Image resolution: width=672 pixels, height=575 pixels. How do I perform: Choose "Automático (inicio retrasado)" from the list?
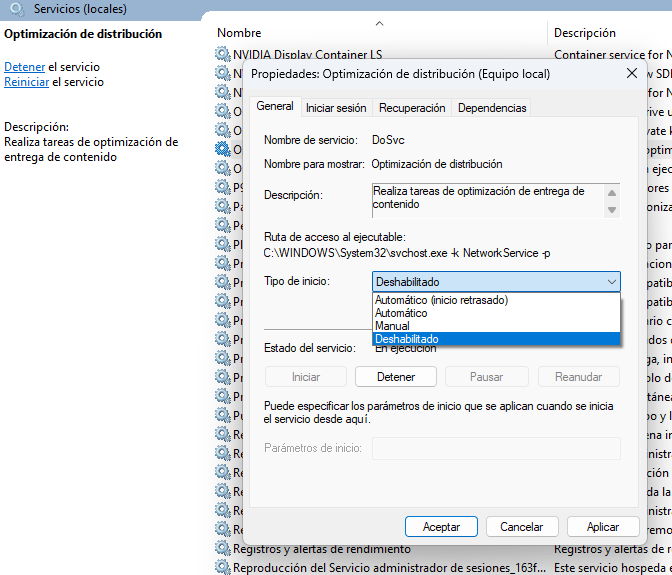[x=441, y=300]
